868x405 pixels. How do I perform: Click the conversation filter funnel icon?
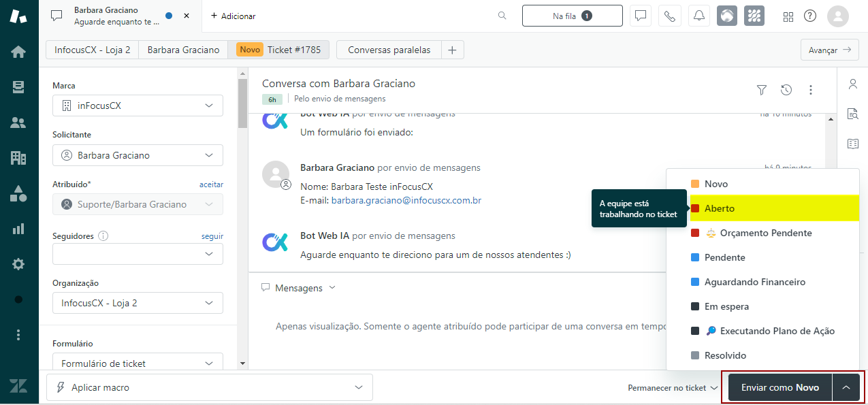point(762,90)
